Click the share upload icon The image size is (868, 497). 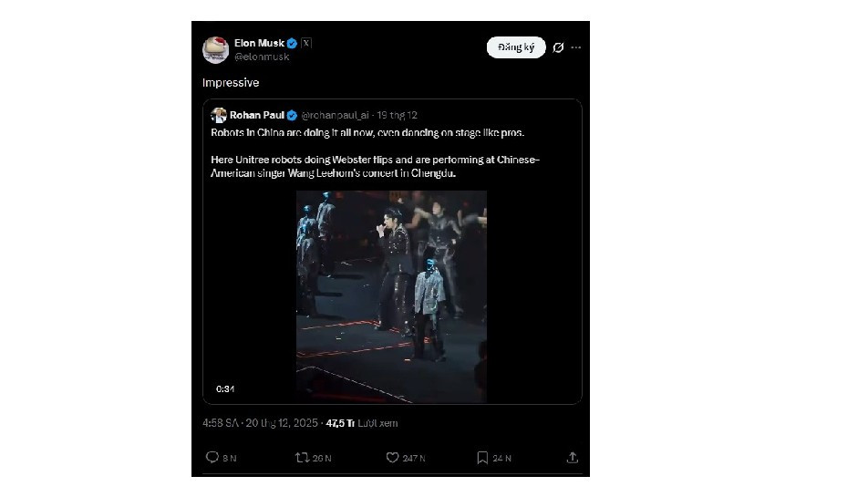point(573,458)
